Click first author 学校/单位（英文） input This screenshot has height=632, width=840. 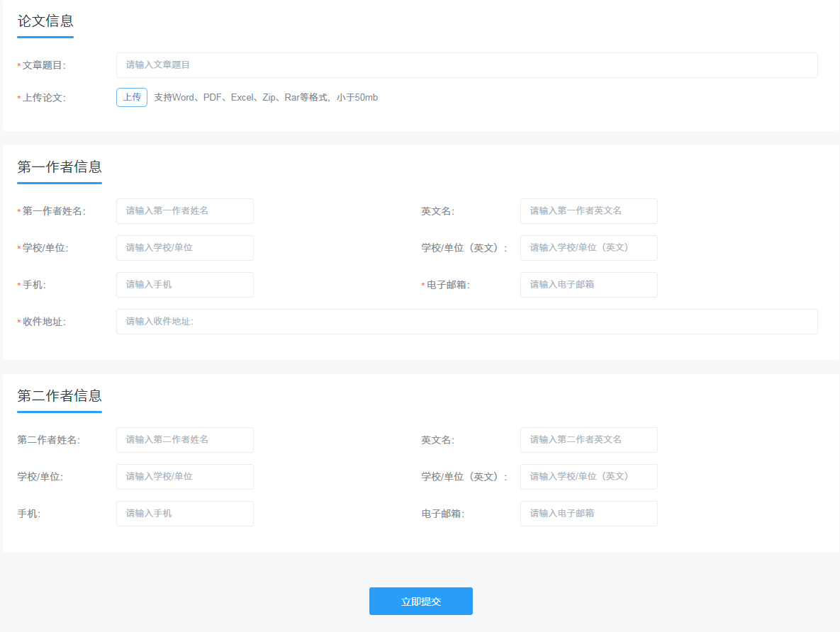(589, 248)
